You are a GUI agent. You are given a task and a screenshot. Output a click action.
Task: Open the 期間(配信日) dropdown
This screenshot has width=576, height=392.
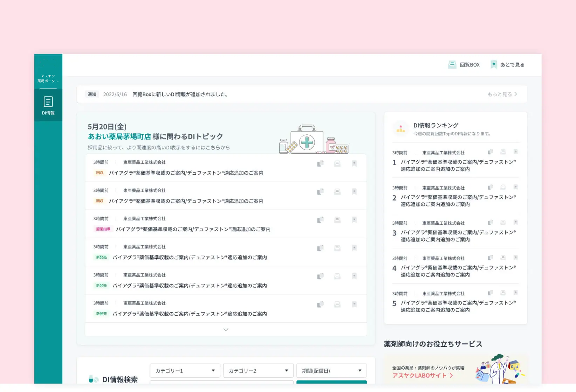[x=331, y=371]
